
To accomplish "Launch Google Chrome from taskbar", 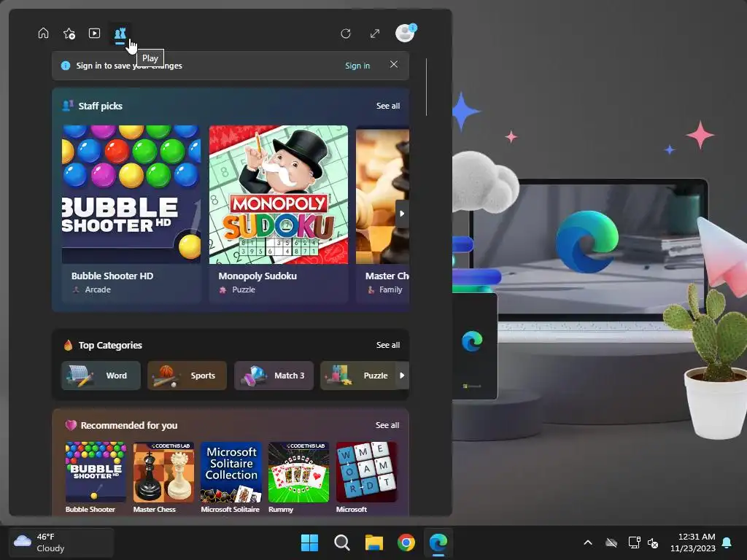I will point(406,542).
